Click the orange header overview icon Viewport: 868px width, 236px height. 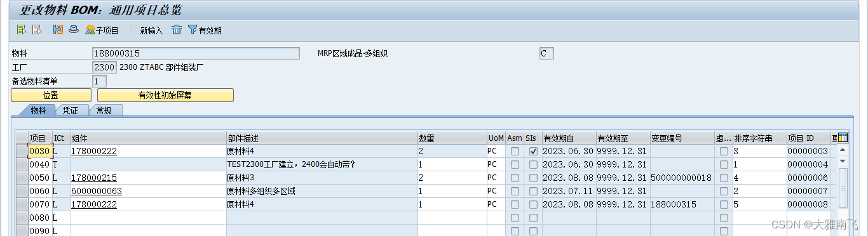[x=58, y=30]
